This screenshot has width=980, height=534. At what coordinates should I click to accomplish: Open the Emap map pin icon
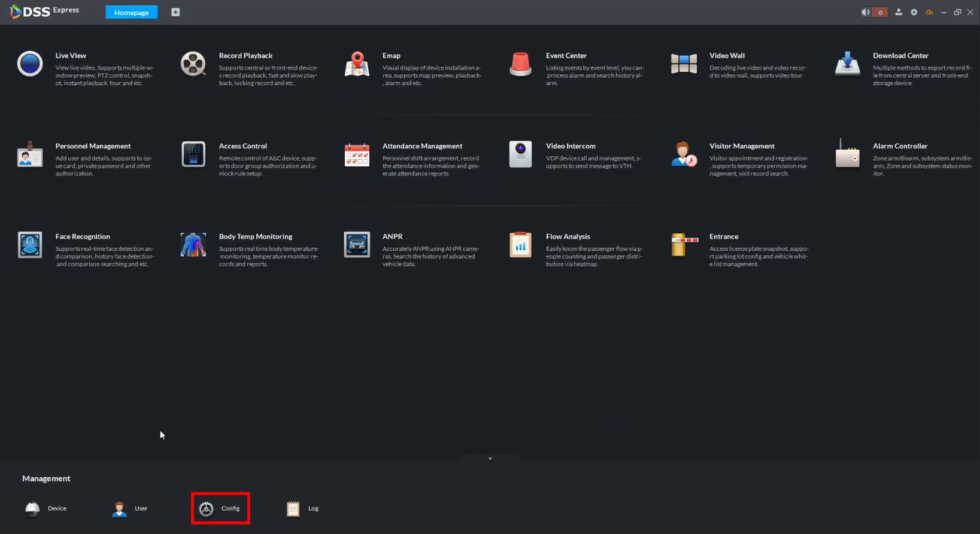[357, 64]
